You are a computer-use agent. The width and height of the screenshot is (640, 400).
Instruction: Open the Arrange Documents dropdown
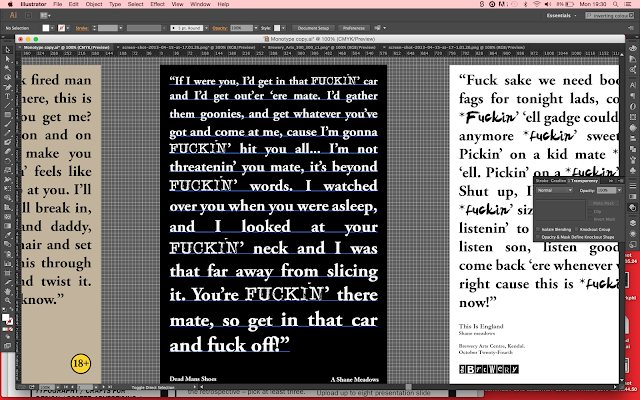[45, 16]
